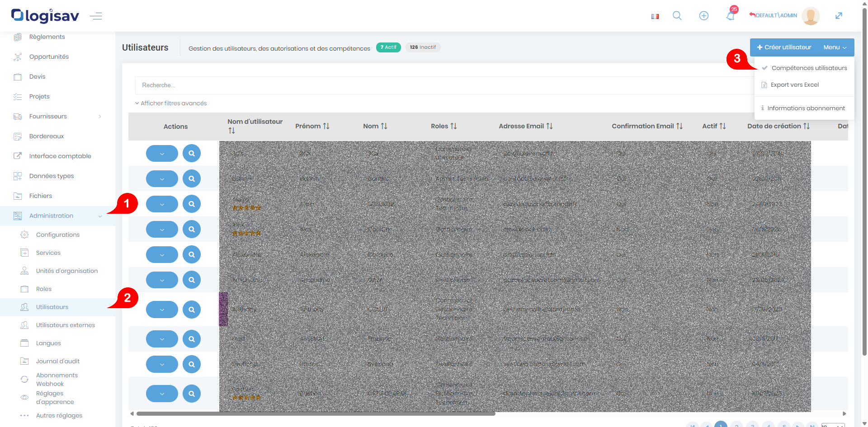Choose Export vers Excel menu entry
Viewport: 868px width, 427px height.
794,85
